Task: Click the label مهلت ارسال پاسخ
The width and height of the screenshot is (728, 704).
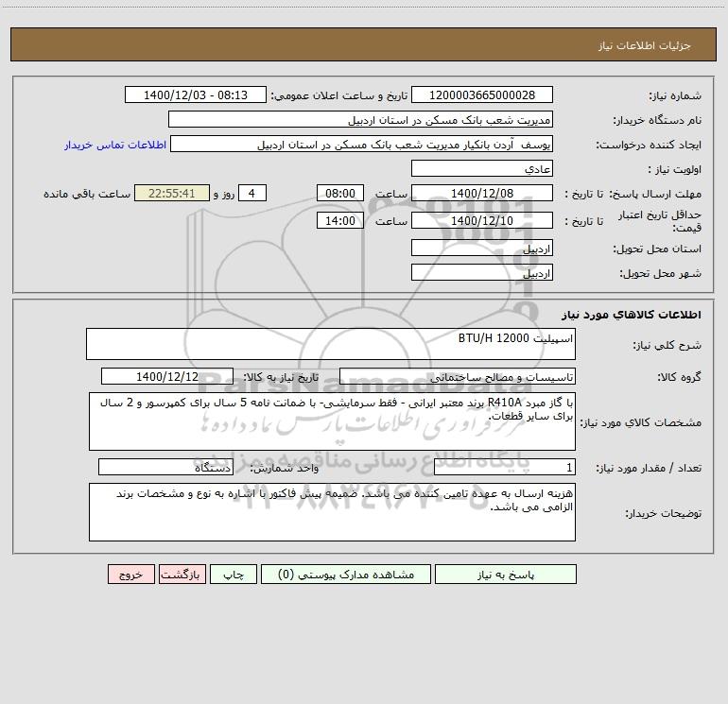Action: tap(655, 194)
